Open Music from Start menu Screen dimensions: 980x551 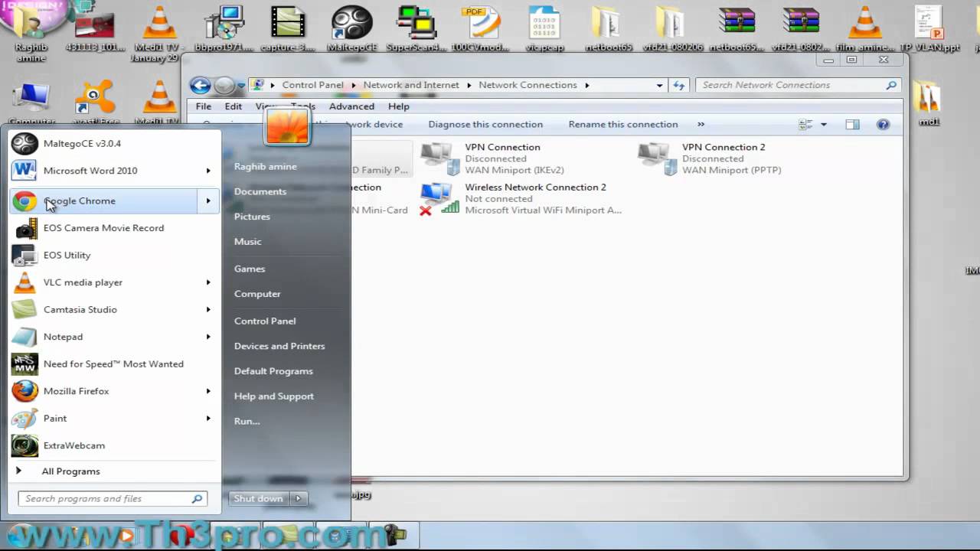pos(247,241)
